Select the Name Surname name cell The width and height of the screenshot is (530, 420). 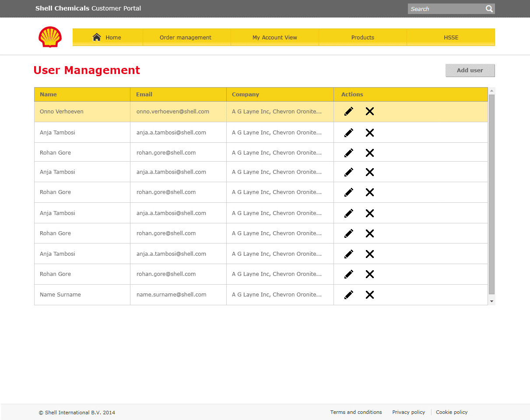tap(82, 295)
